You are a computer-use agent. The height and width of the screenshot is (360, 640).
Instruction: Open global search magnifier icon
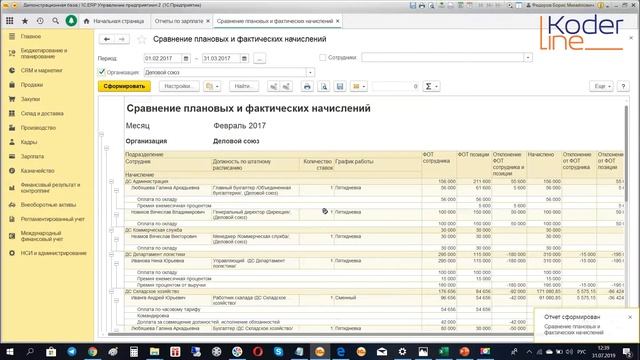click(56, 21)
